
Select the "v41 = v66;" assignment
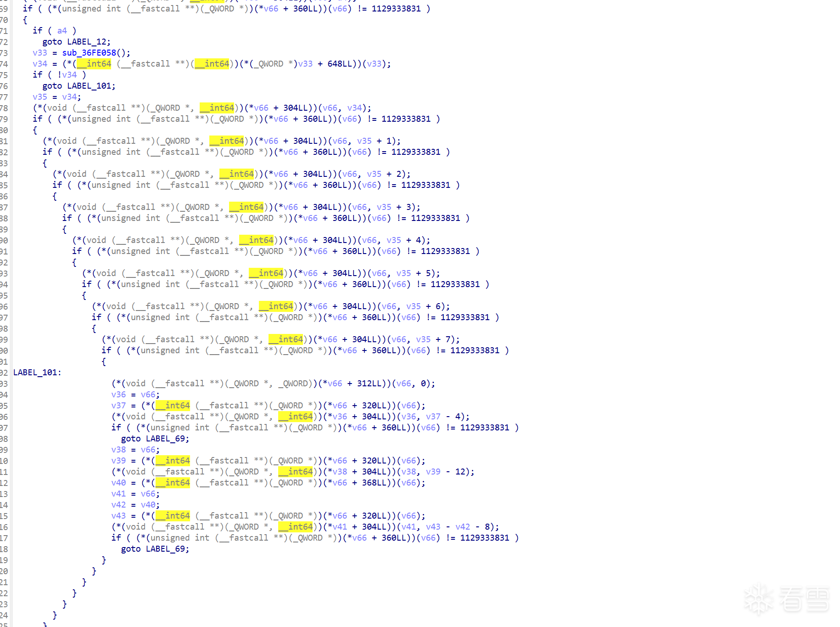[135, 494]
